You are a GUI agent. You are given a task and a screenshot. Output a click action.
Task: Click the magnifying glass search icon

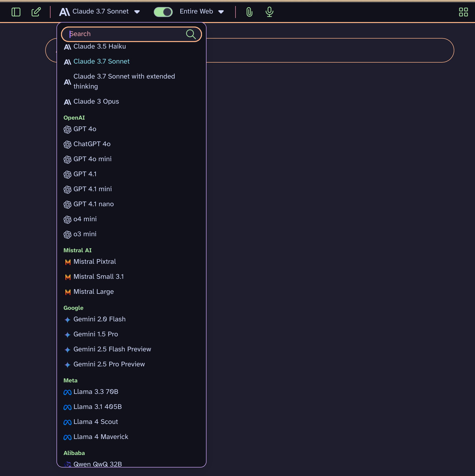[191, 34]
